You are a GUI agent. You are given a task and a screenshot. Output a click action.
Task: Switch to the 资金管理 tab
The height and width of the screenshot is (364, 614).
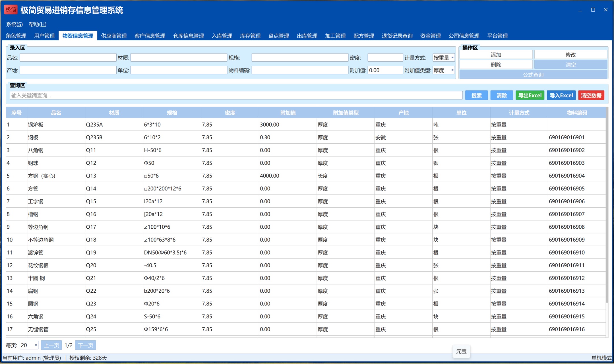click(431, 36)
